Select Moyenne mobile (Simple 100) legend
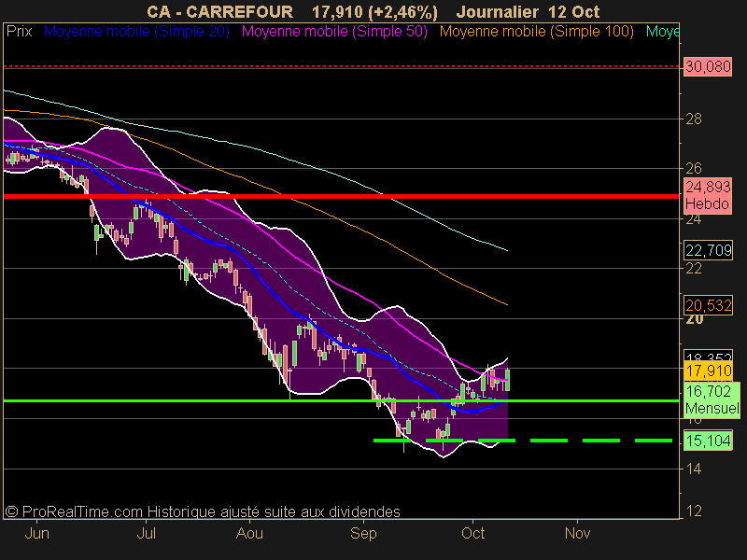Viewport: 747px width, 560px height. 536,32
